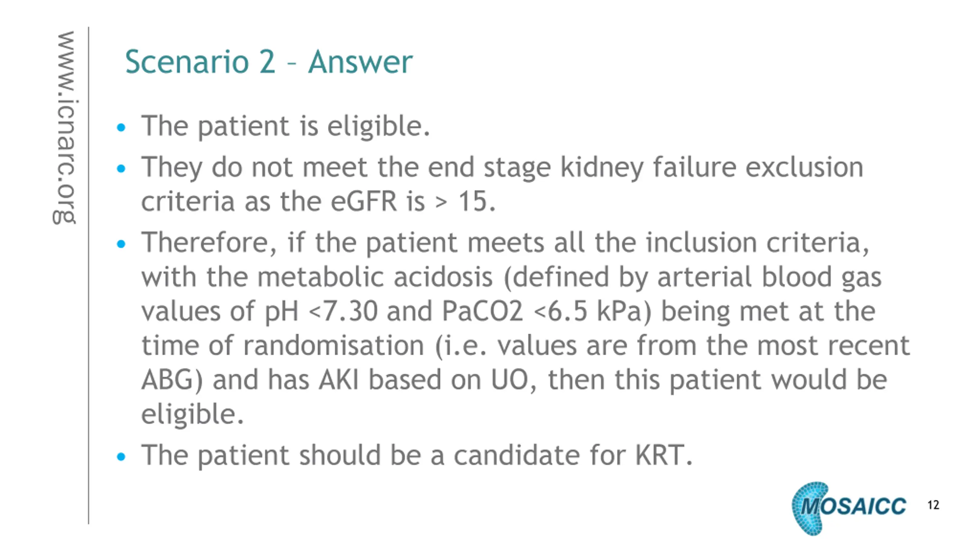Click the words 'metabolic acidosis'

[375, 277]
